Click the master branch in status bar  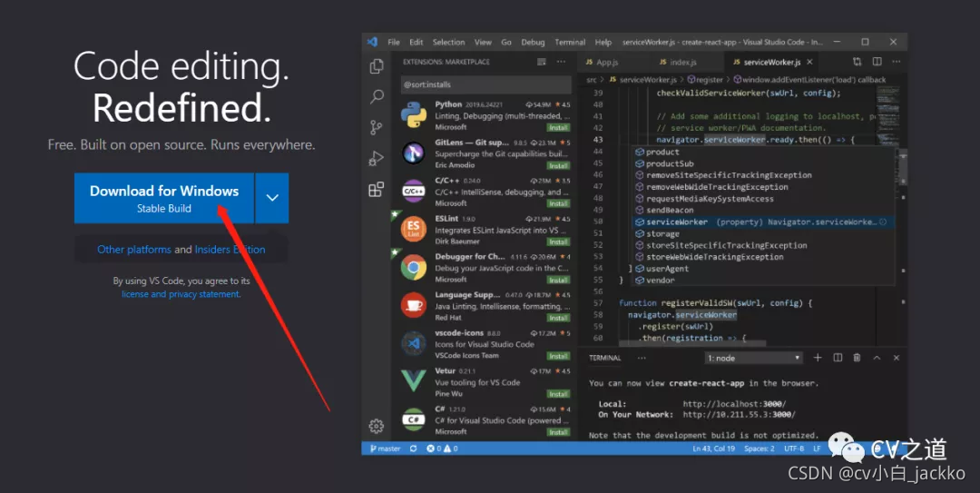pos(385,449)
